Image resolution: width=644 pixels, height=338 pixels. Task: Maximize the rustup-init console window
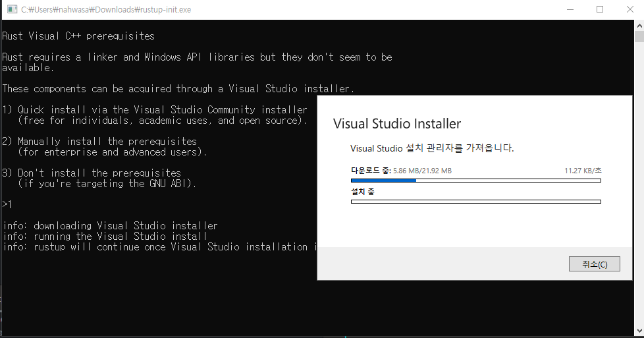point(600,9)
